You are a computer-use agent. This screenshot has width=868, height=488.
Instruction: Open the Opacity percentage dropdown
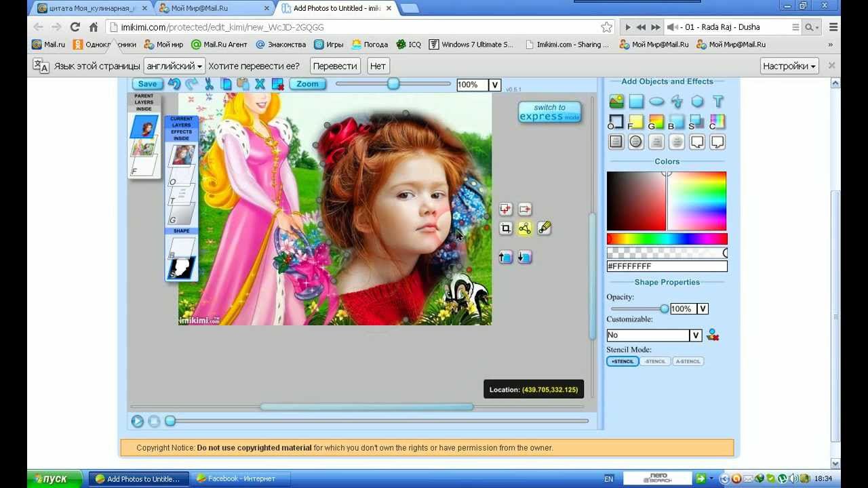[703, 309]
